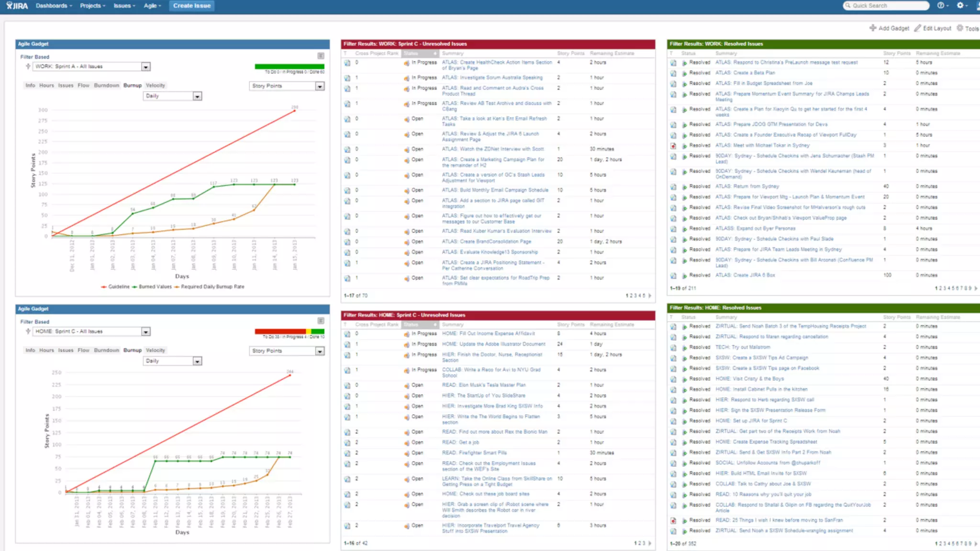This screenshot has width=980, height=551.
Task: Click the next-page arrow in the WORK Sprint C results
Action: 650,296
